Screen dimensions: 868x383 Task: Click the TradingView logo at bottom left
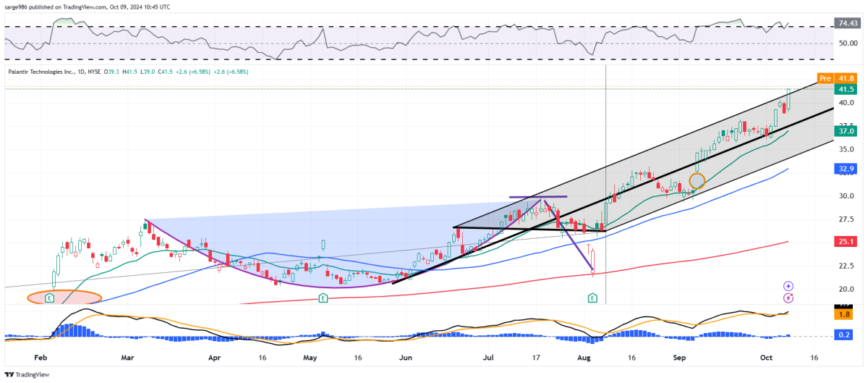click(x=29, y=374)
